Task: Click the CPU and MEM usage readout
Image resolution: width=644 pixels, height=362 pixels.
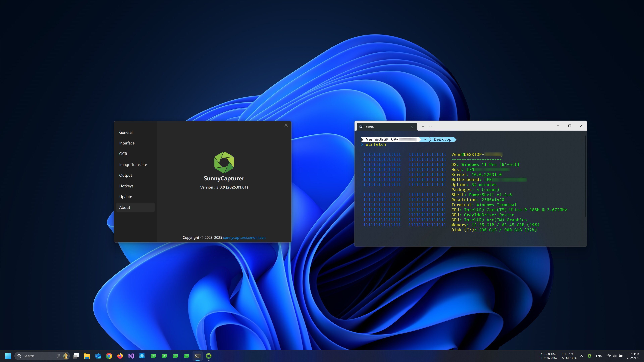Action: click(569, 356)
